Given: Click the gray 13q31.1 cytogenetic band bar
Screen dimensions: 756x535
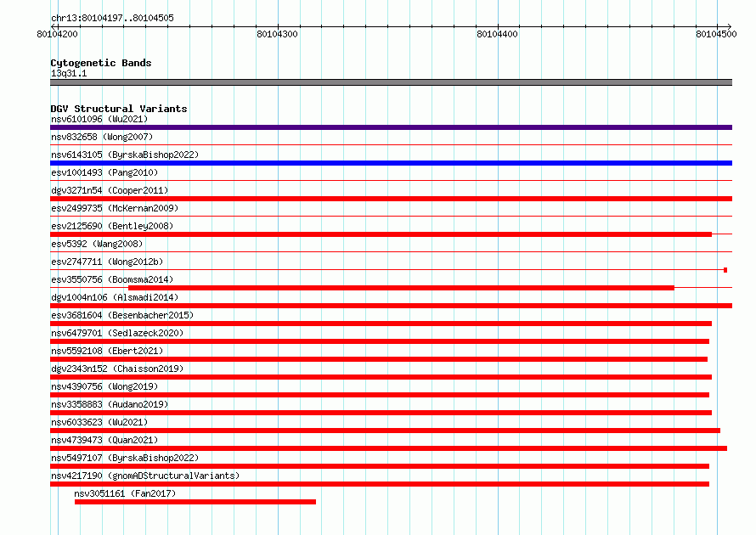Looking at the screenshot, I should (x=391, y=82).
